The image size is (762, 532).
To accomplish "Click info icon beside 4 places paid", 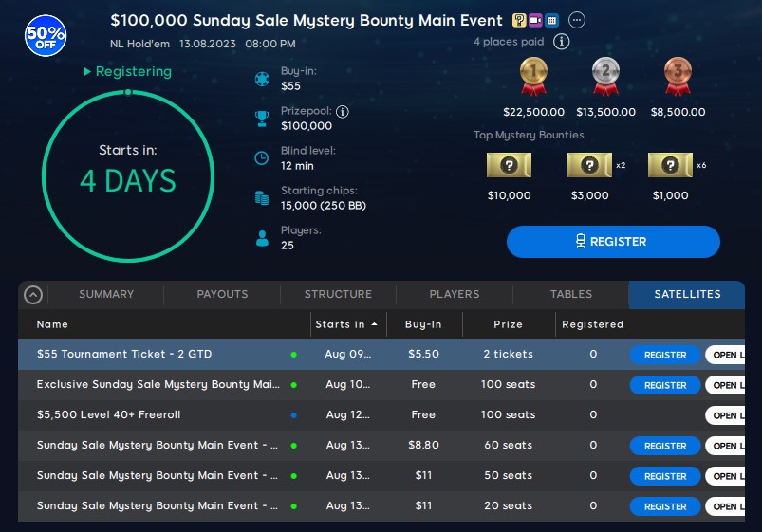I will (561, 42).
